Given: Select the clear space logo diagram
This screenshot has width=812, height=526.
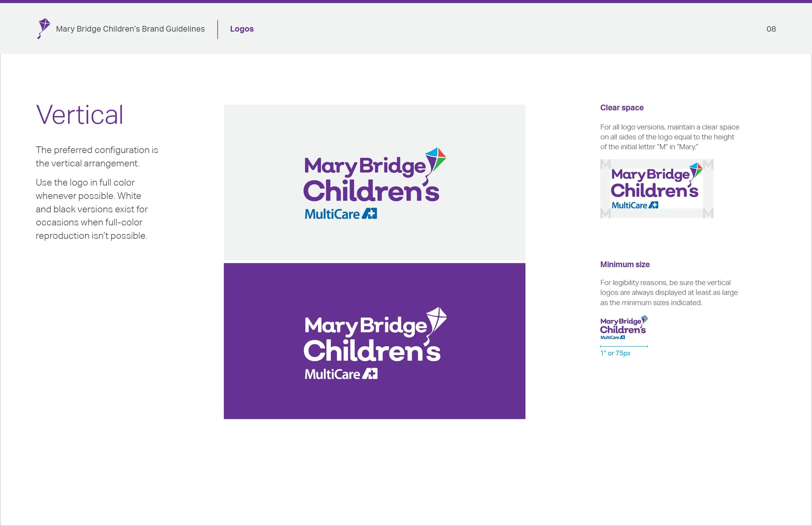Looking at the screenshot, I should click(x=657, y=189).
